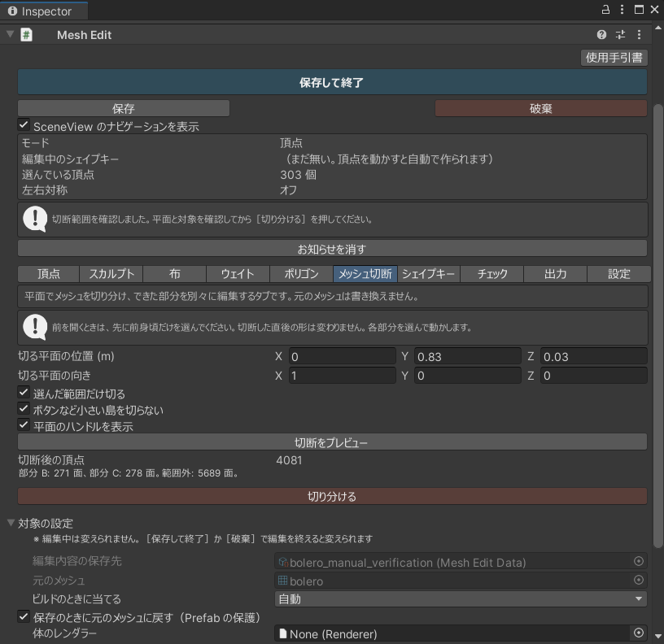Screen dimensions: 664x644
Task: Select the Inspector panel tab
Action: [x=44, y=11]
